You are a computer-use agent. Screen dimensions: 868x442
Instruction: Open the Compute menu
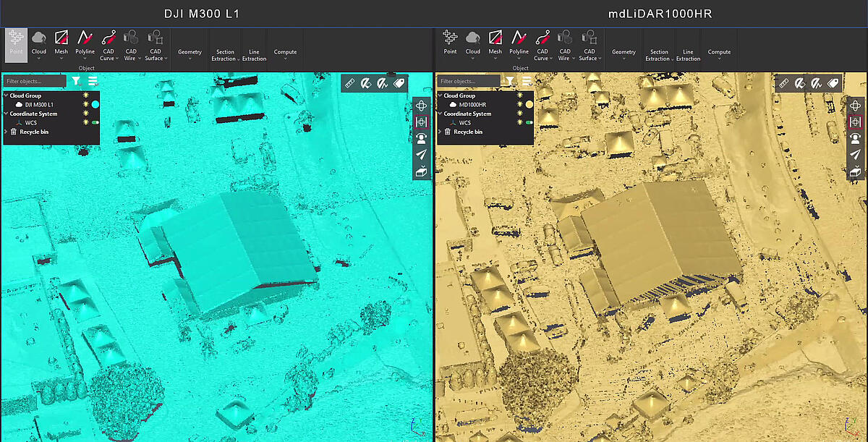tap(285, 51)
